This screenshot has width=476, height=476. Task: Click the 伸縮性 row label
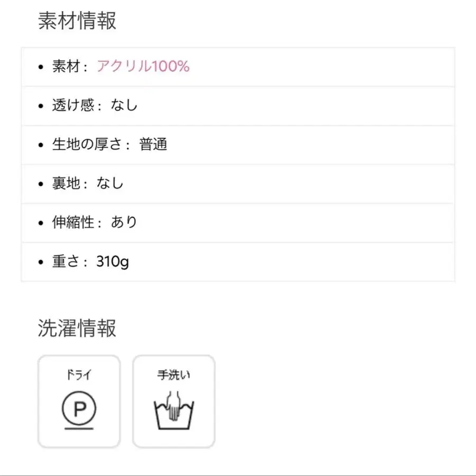72,222
